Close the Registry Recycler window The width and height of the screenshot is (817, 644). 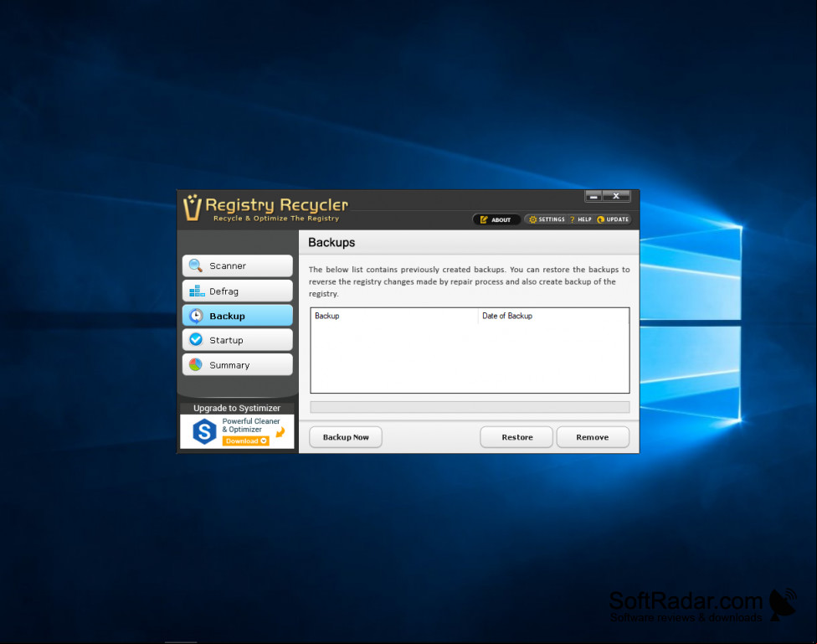[616, 196]
